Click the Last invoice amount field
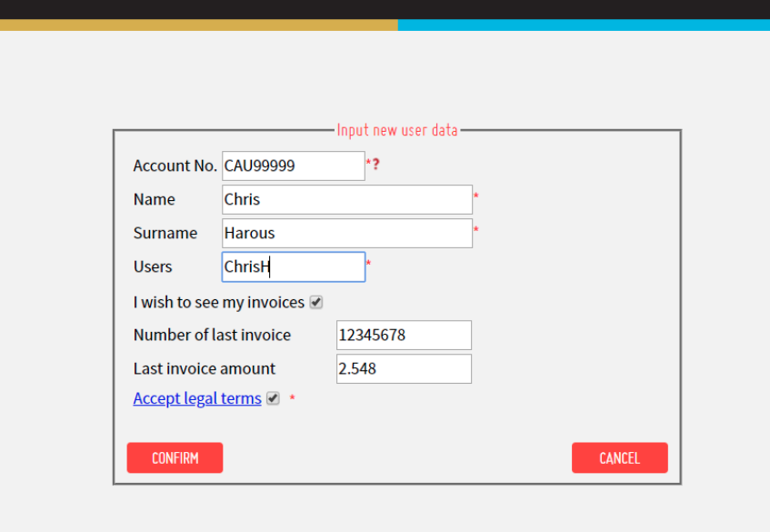This screenshot has height=532, width=770. point(405,369)
